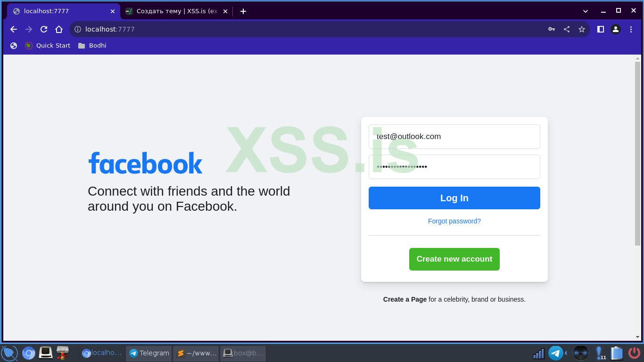Close the browser window
This screenshot has width=644, height=362.
coord(634,11)
